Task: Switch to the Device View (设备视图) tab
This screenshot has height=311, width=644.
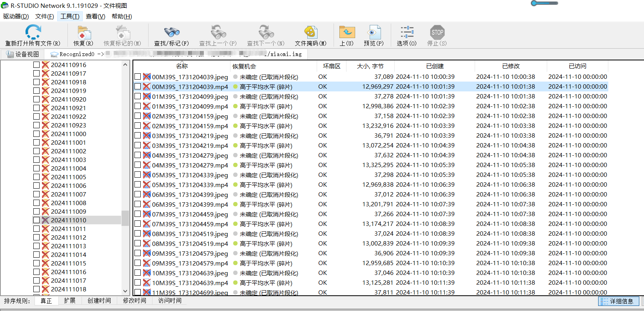Action: tap(23, 54)
